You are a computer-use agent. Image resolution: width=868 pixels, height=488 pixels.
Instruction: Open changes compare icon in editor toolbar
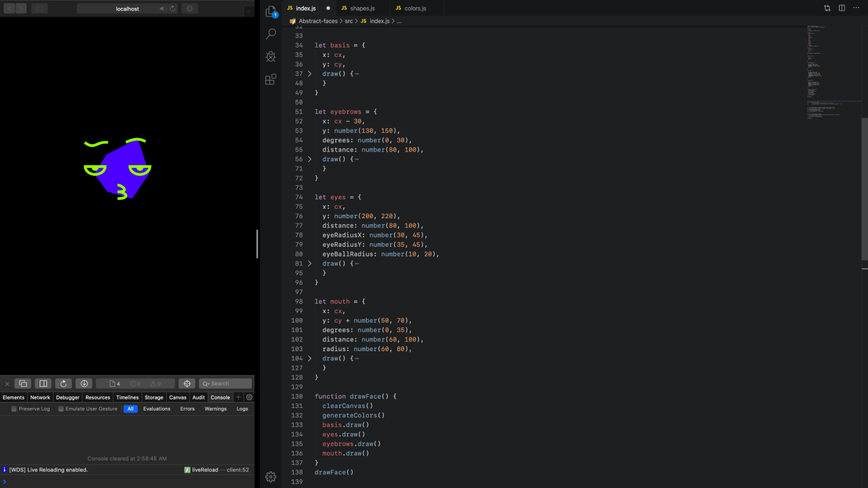tap(827, 8)
